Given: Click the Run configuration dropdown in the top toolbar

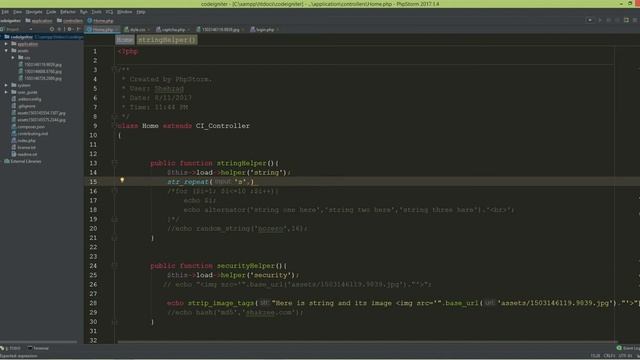Looking at the screenshot, I should 590,20.
